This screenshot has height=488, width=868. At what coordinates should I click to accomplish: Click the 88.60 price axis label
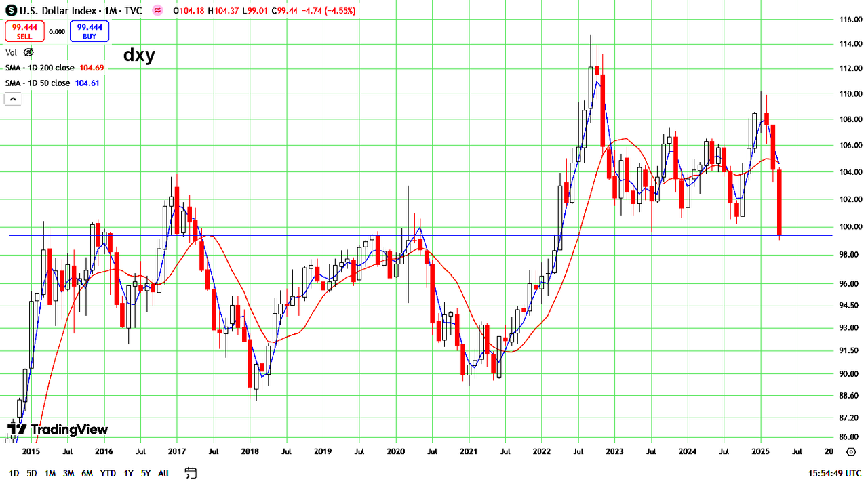[x=850, y=396]
